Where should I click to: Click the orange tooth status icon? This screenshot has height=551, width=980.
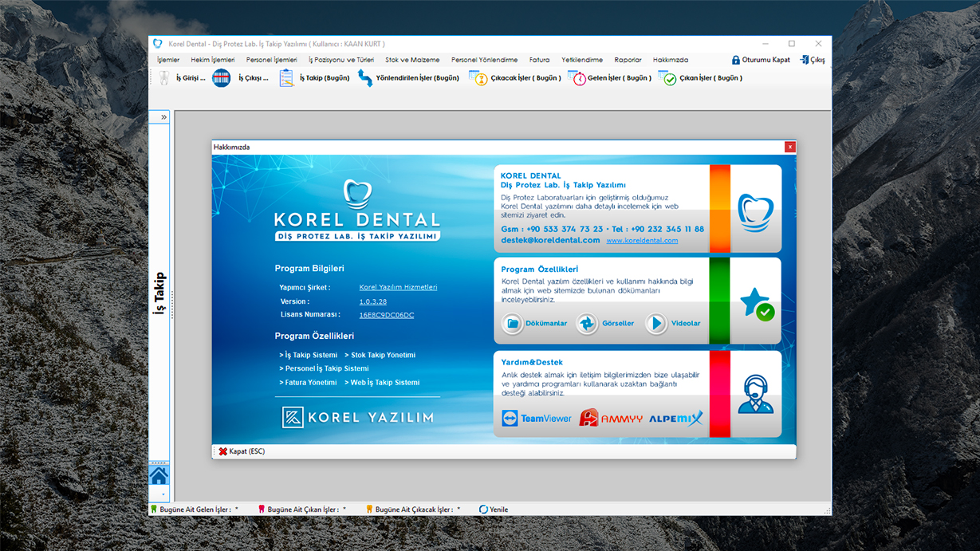pos(369,509)
